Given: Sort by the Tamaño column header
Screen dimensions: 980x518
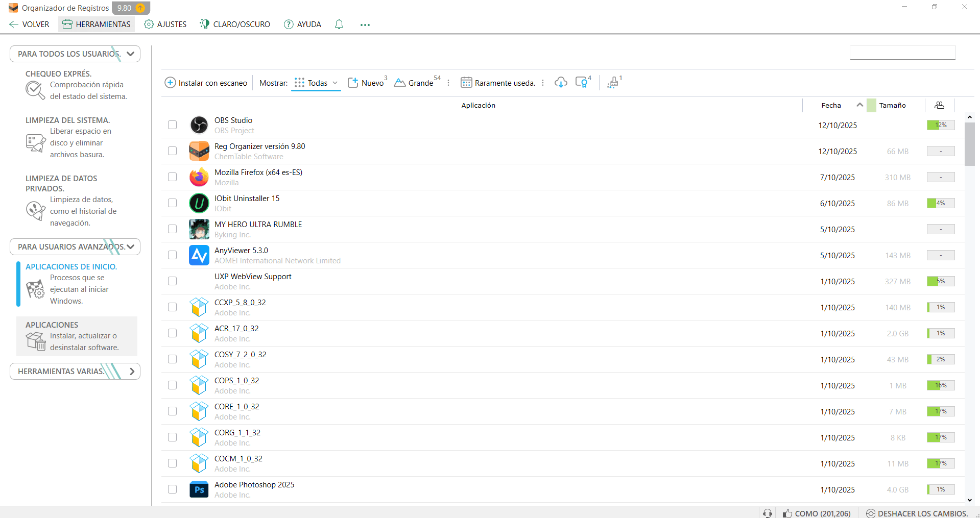Looking at the screenshot, I should 892,105.
